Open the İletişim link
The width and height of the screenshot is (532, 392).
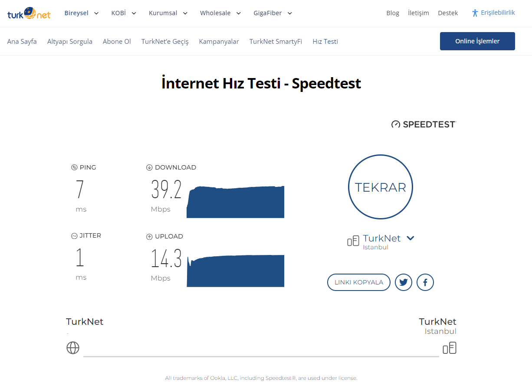click(418, 13)
